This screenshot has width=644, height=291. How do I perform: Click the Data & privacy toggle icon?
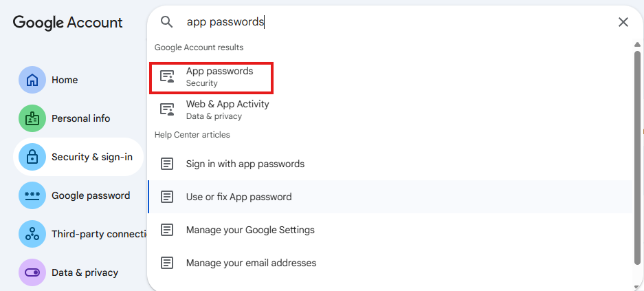(32, 272)
